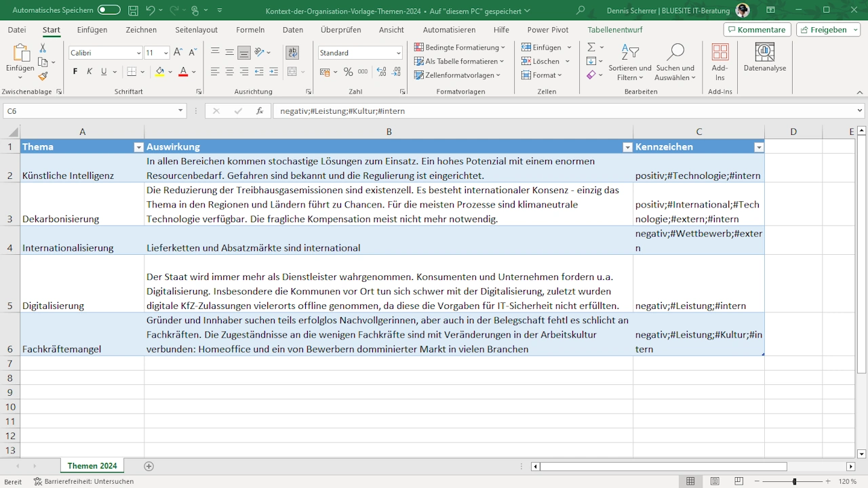Toggle italic formatting with the K icon
This screenshot has width=868, height=488.
click(x=89, y=70)
